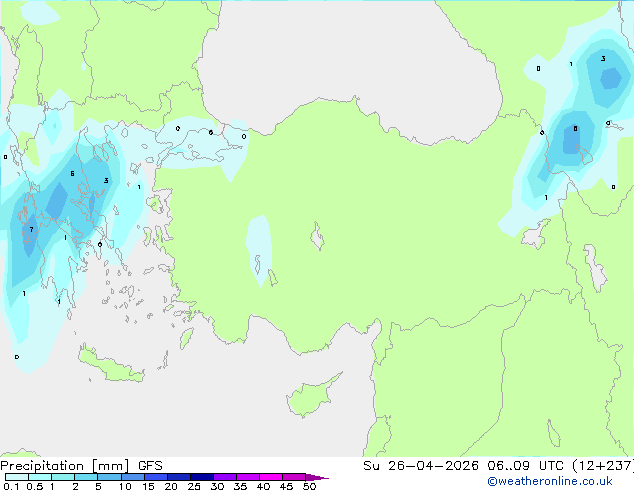The width and height of the screenshot is (634, 490).
Task: Click the 0.1–0.5 mm palest cyan legend swatch
Action: [x=17, y=477]
